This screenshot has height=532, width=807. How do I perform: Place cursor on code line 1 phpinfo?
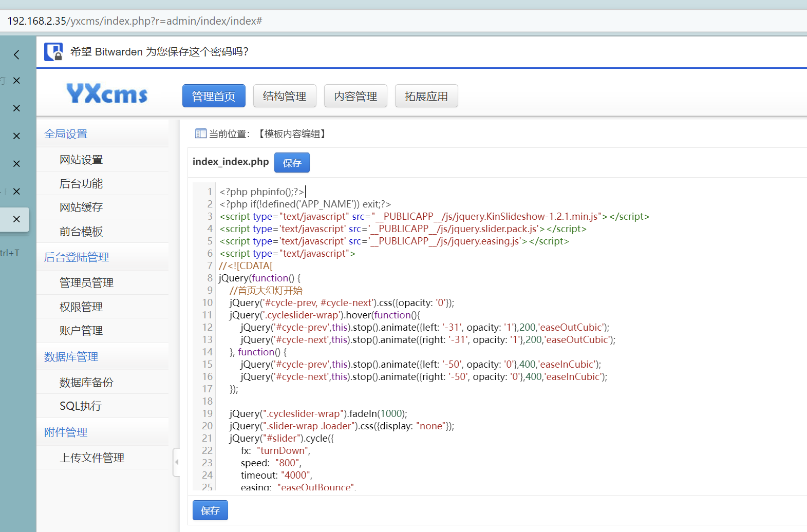[x=262, y=192]
